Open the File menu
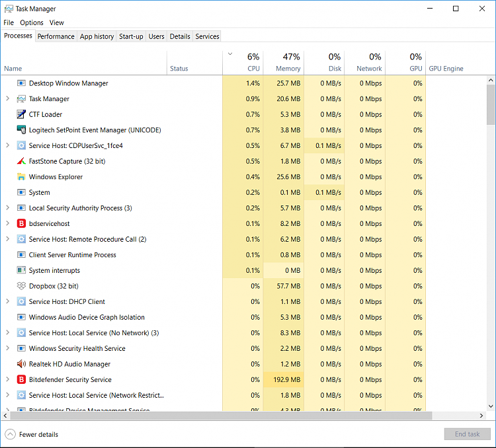This screenshot has height=448, width=496. (9, 22)
